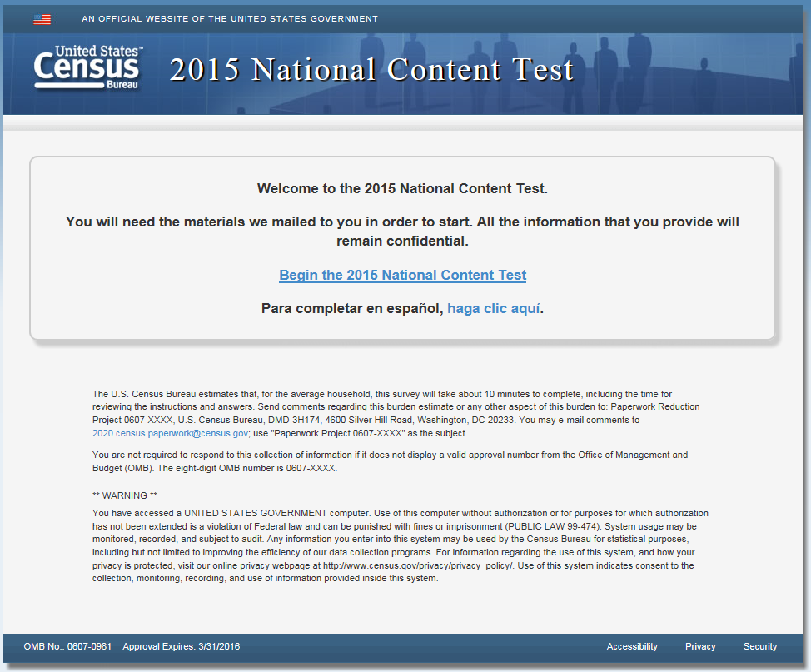Click the "2015 National Content Test" header title
This screenshot has width=811, height=672.
(371, 70)
